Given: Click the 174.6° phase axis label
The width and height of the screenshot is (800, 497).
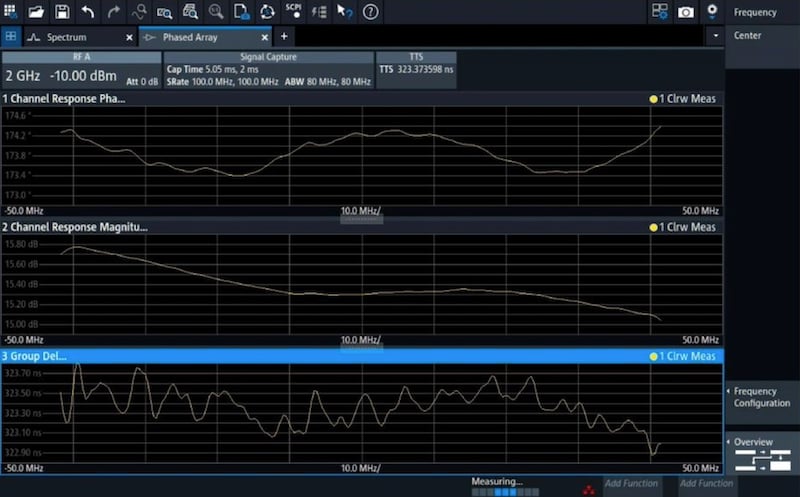Looking at the screenshot, I should [x=18, y=115].
